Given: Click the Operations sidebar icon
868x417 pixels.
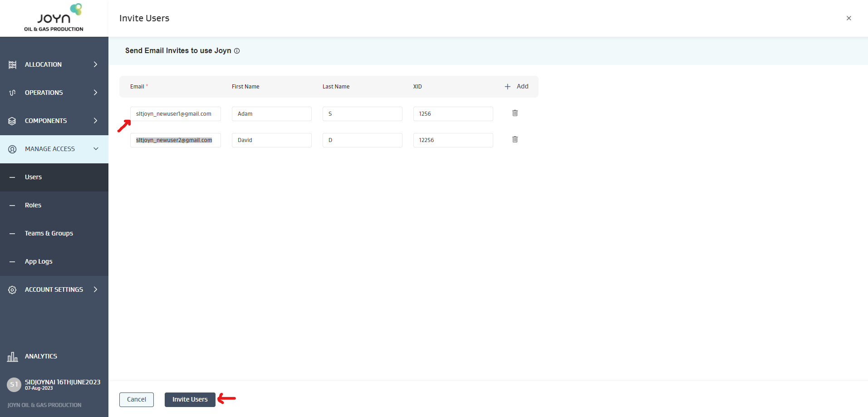Looking at the screenshot, I should tap(12, 93).
